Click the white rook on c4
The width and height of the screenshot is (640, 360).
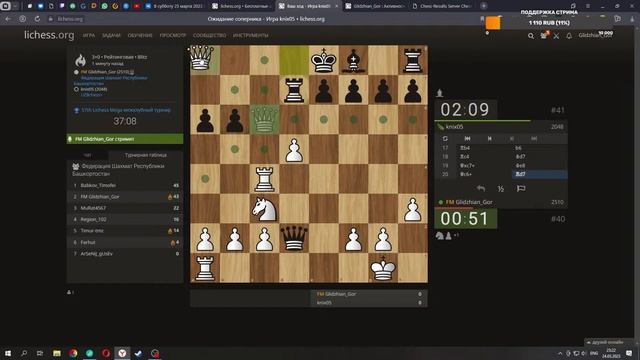point(264,179)
